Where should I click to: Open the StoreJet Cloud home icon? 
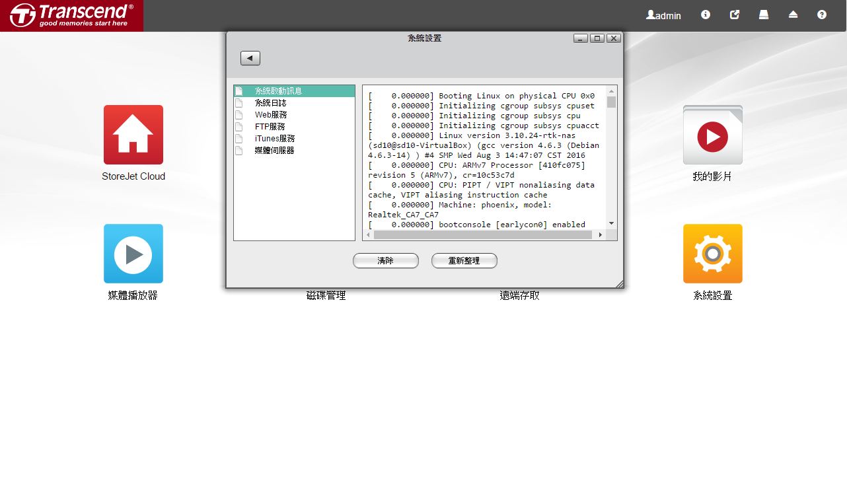[x=133, y=135]
